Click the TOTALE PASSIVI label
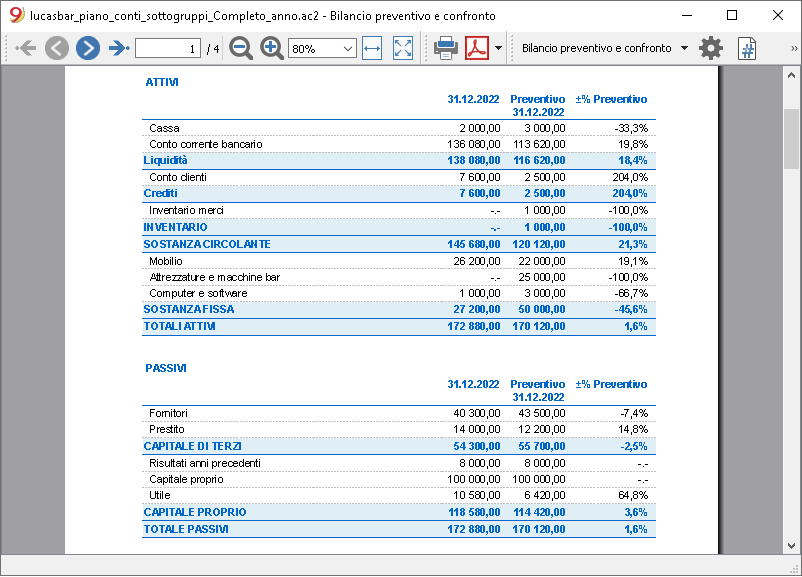802x577 pixels. click(x=186, y=529)
